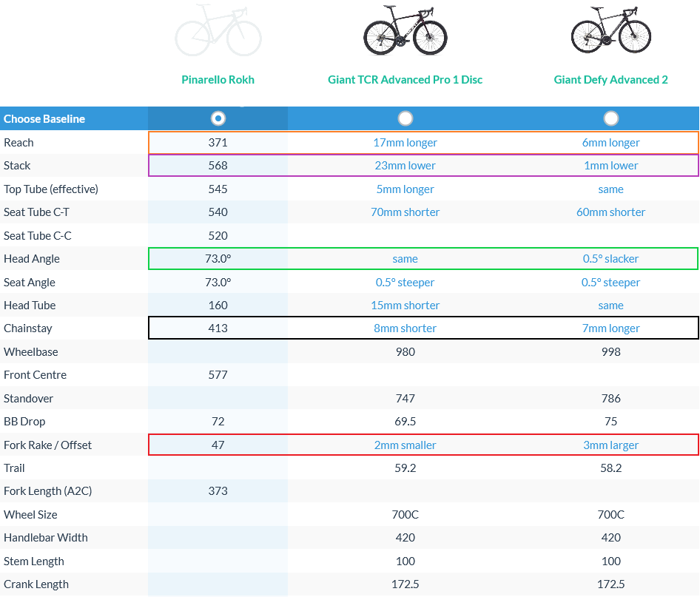Click '17mm longer' reach value

click(x=405, y=142)
